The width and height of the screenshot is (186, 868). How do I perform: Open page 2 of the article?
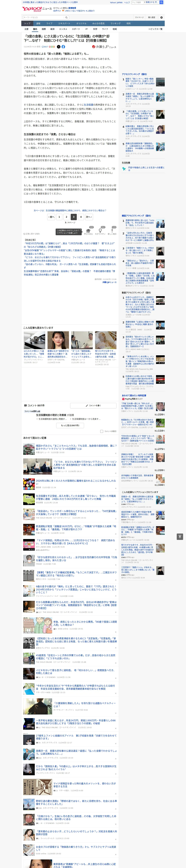66,217
